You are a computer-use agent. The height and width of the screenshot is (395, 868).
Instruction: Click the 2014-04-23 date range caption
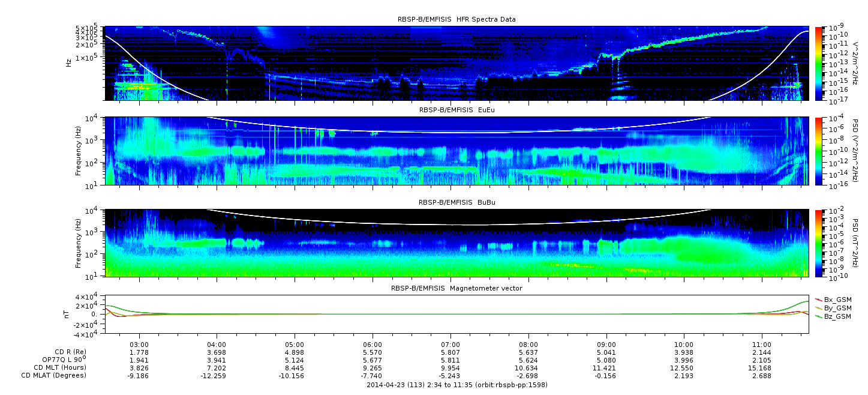(x=456, y=385)
